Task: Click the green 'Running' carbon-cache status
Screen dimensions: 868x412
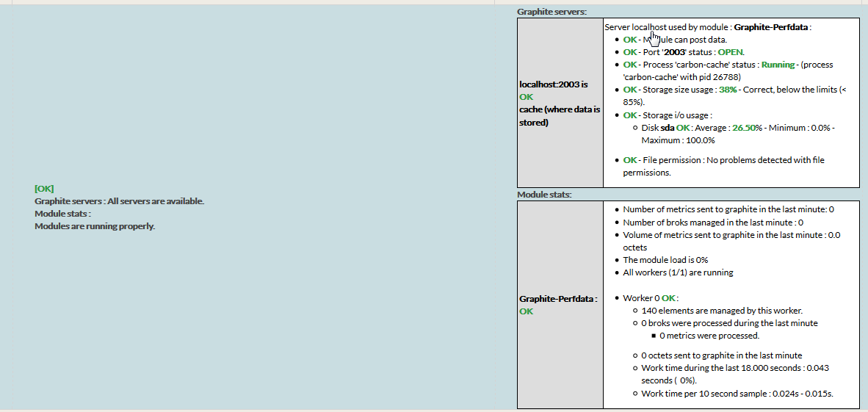Action: (x=778, y=65)
